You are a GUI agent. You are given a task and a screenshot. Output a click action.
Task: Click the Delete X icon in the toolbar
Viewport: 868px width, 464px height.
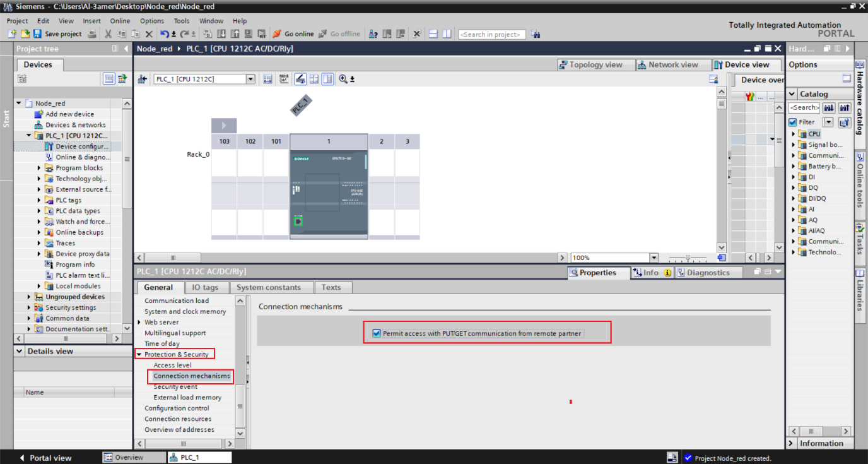[149, 33]
